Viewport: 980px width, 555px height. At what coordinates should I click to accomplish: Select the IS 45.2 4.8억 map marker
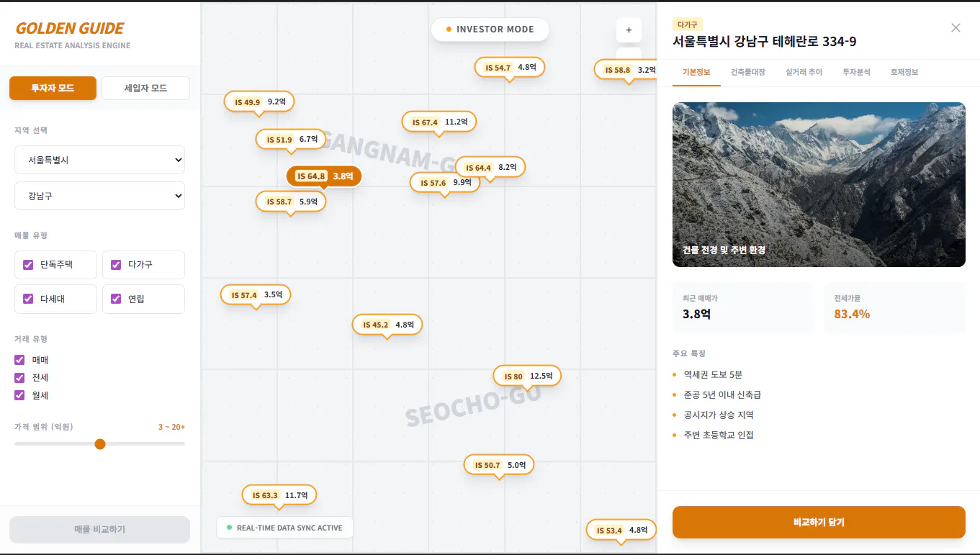tap(387, 324)
